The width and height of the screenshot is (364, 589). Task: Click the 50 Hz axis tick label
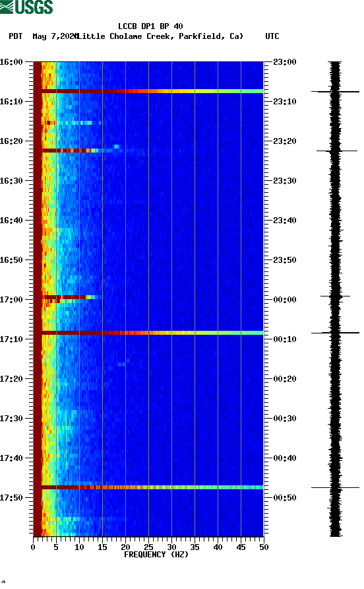point(264,547)
